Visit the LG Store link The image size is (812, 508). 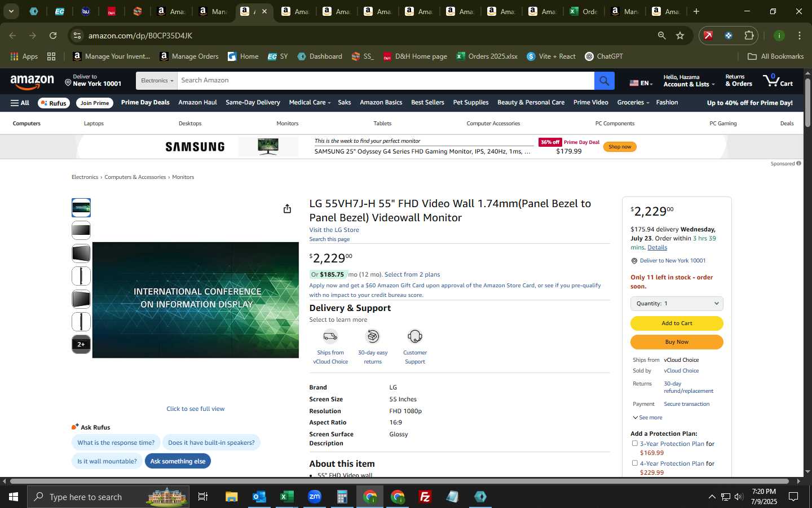[334, 230]
